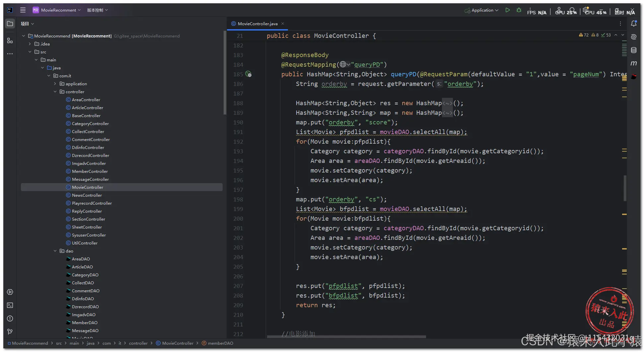The width and height of the screenshot is (644, 352).
Task: Collapse the controller package folder
Action: pos(55,92)
